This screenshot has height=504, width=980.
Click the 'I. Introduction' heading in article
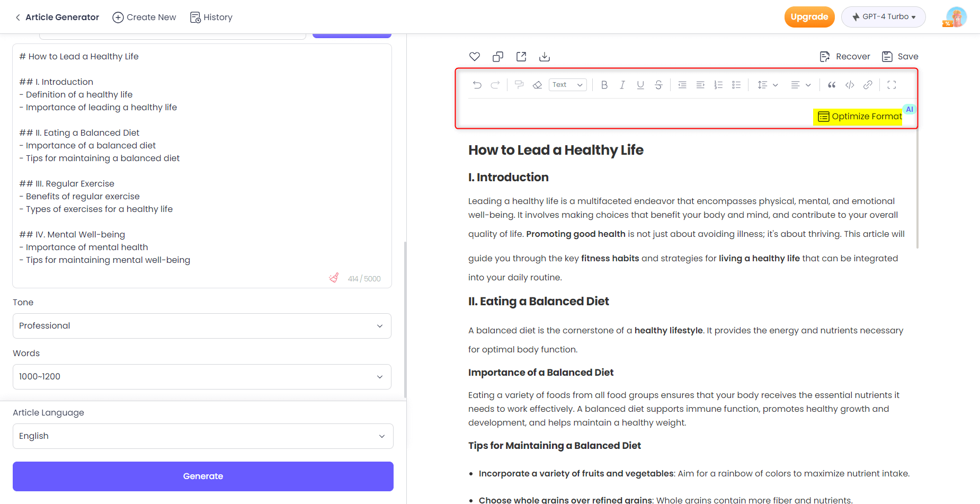pos(509,178)
